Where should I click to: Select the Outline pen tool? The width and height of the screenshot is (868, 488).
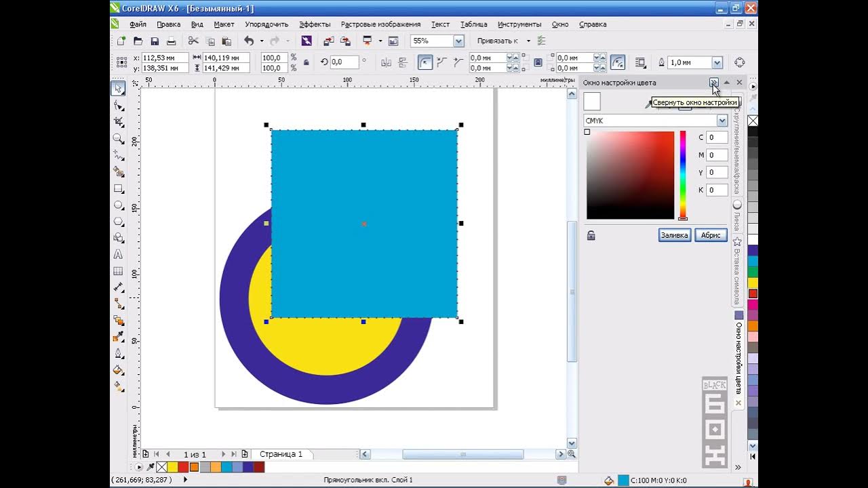click(119, 354)
